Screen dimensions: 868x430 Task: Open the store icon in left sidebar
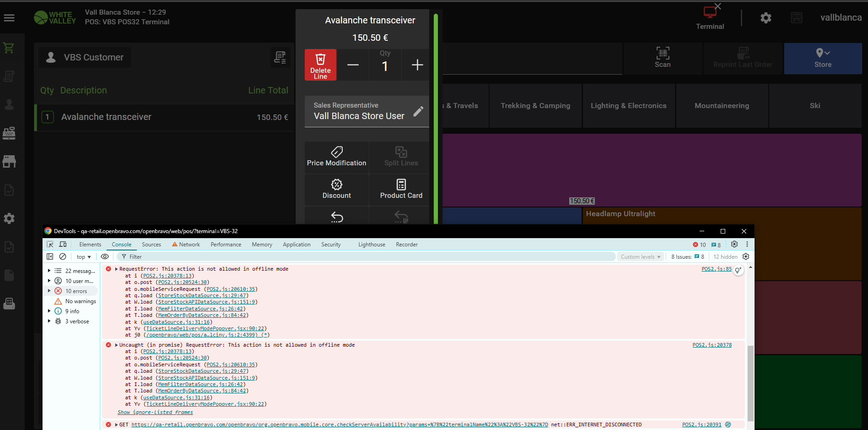(9, 161)
